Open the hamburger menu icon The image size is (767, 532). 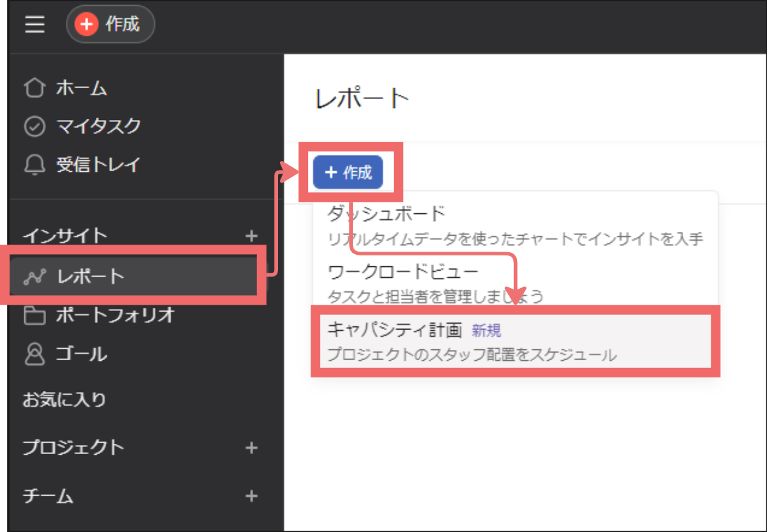pyautogui.click(x=35, y=25)
